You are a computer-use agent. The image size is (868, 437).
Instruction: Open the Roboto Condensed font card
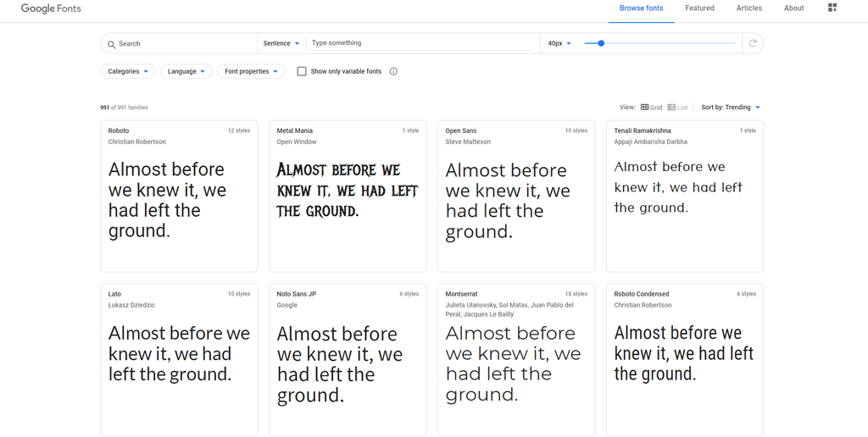685,360
